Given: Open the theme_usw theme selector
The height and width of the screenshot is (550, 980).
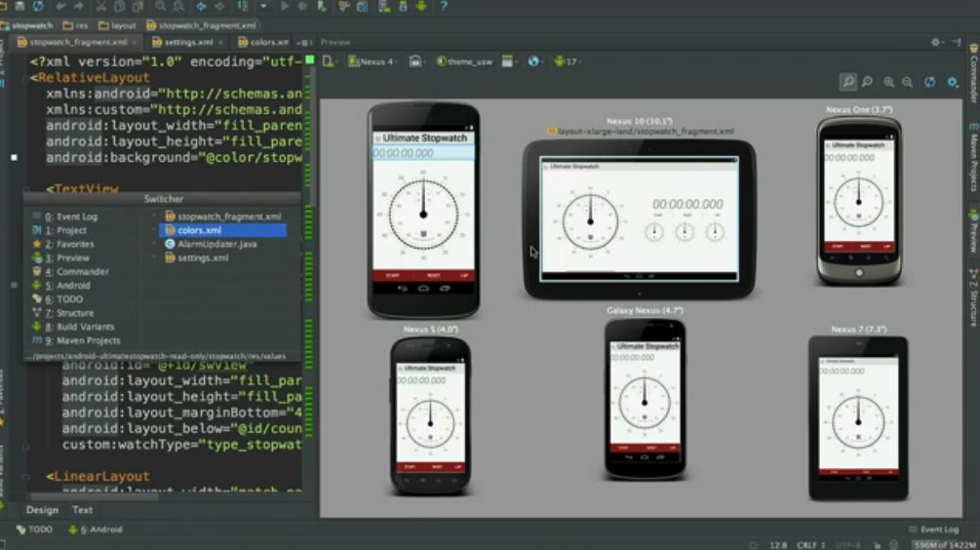Looking at the screenshot, I should [464, 61].
